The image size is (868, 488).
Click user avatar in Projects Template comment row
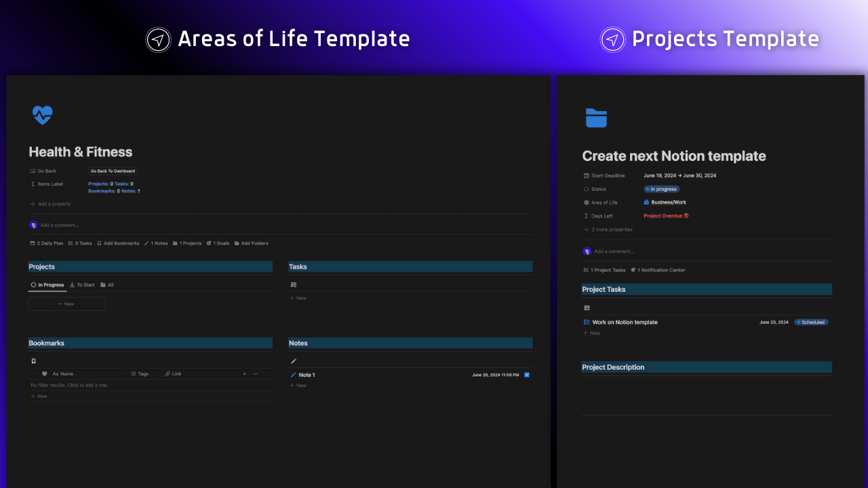pyautogui.click(x=587, y=251)
